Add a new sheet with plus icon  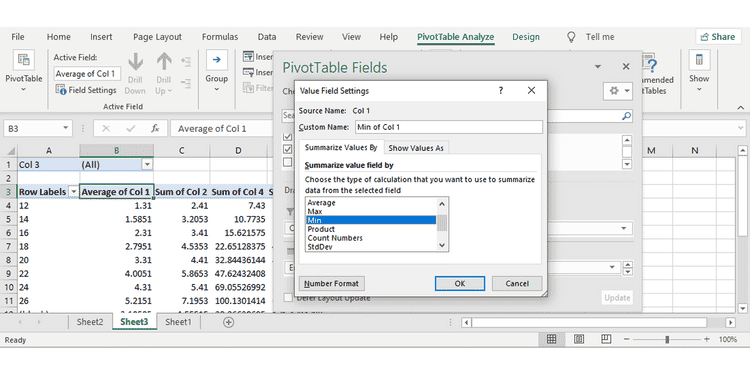click(229, 322)
